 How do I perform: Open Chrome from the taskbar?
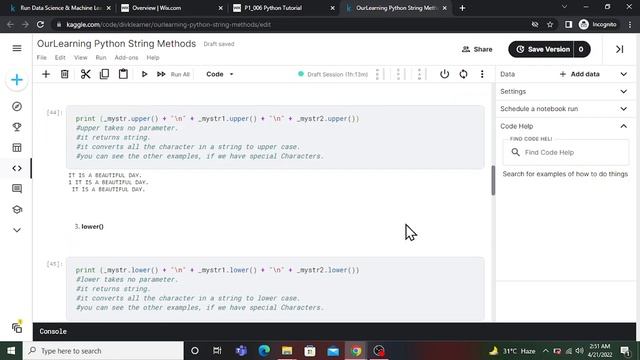(356, 351)
